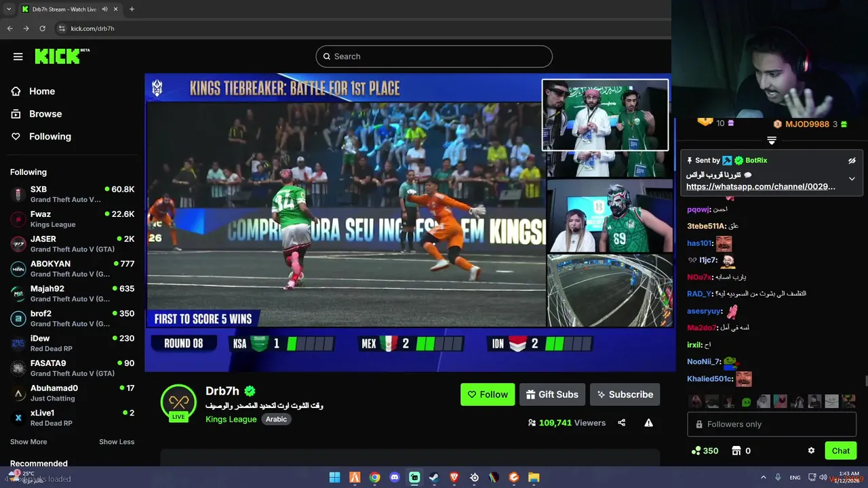Open Majah92 channel in Following list

click(72, 293)
